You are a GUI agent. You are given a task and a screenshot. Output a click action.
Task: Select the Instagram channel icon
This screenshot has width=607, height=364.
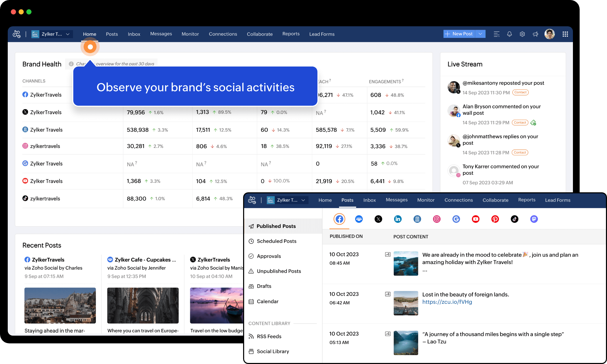[436, 219]
